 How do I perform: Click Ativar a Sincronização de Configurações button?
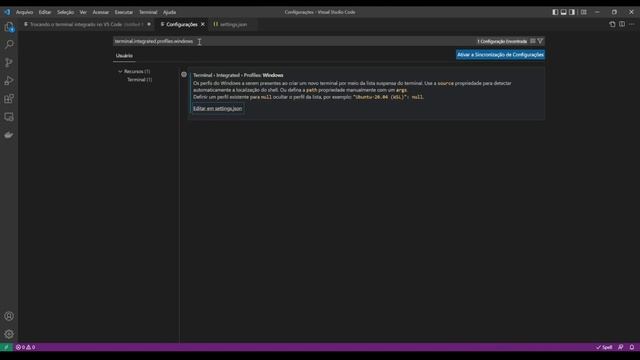tap(500, 55)
